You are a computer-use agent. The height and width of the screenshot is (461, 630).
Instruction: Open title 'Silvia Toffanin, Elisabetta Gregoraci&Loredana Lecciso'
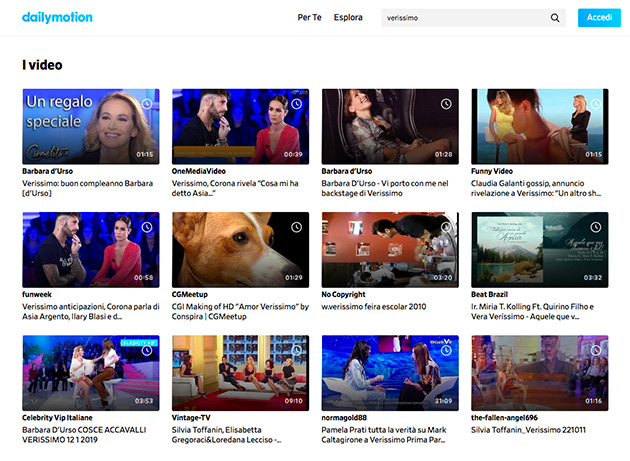coord(227,435)
